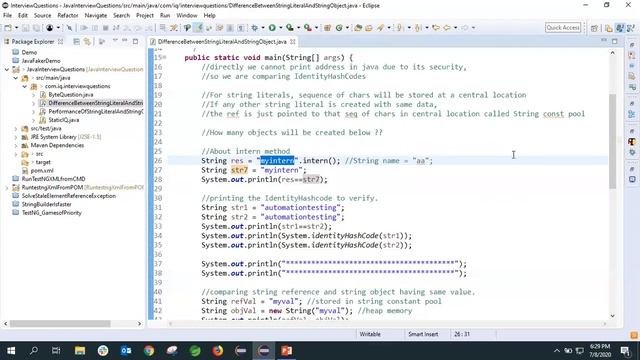
Task: Click the Smart Insert status entry
Action: pyautogui.click(x=423, y=334)
